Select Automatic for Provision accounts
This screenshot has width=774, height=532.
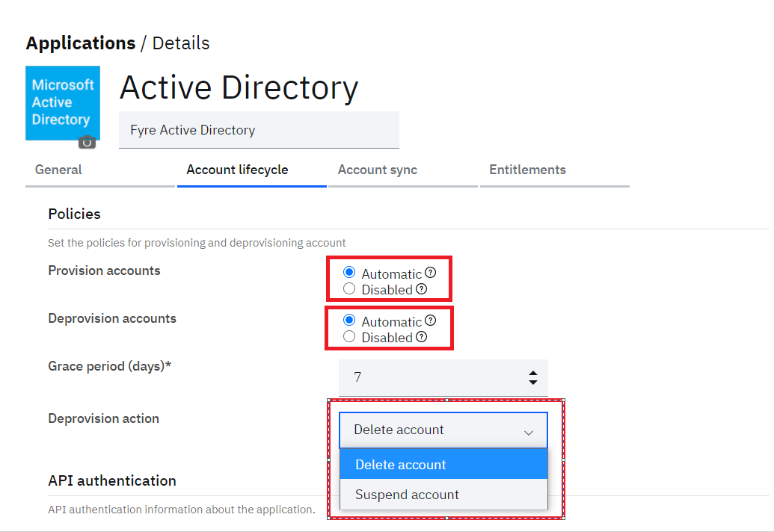349,272
